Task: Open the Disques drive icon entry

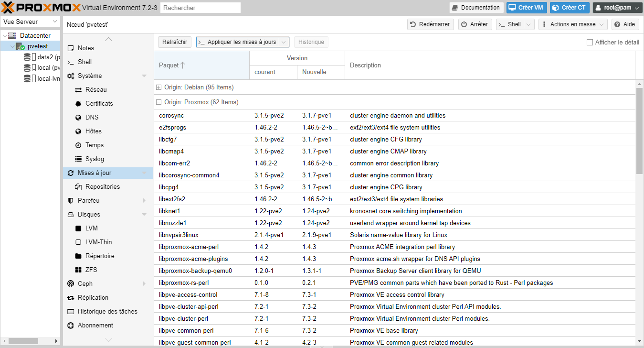Action: click(71, 214)
